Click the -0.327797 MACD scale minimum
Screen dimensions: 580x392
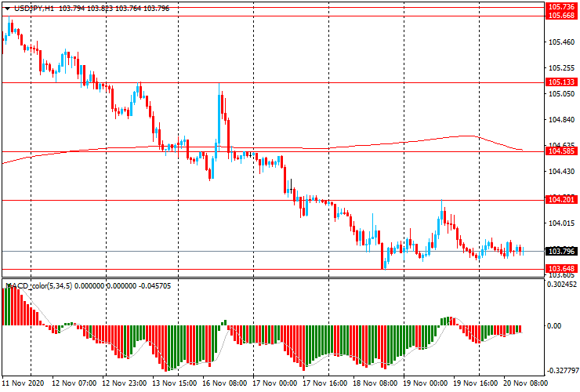[x=562, y=371]
